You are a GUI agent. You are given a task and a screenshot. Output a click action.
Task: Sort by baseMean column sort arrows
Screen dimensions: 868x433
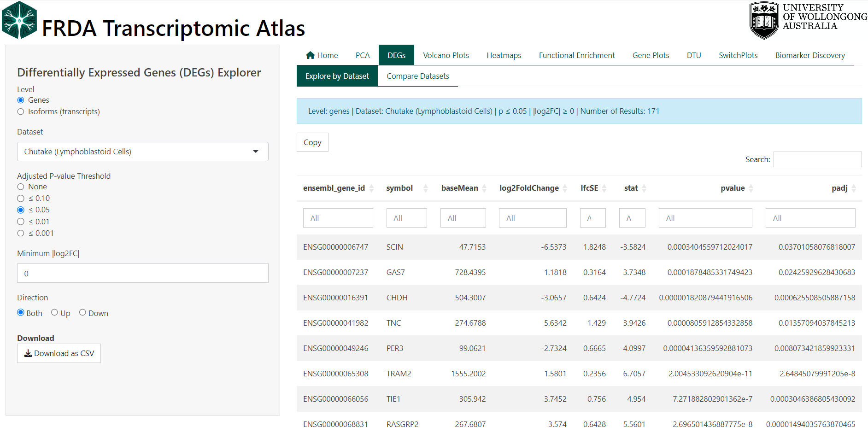(484, 188)
